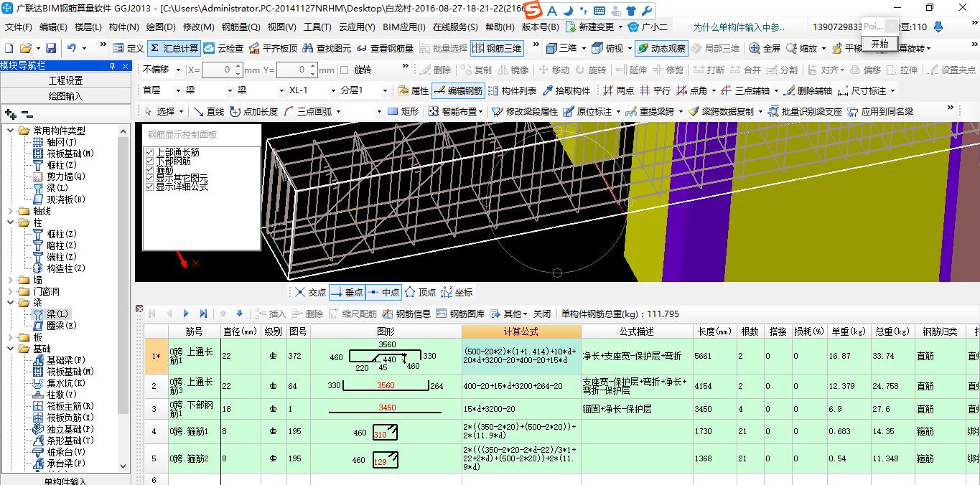Open the XL-1 component dropdown
980x485 pixels.
click(332, 90)
